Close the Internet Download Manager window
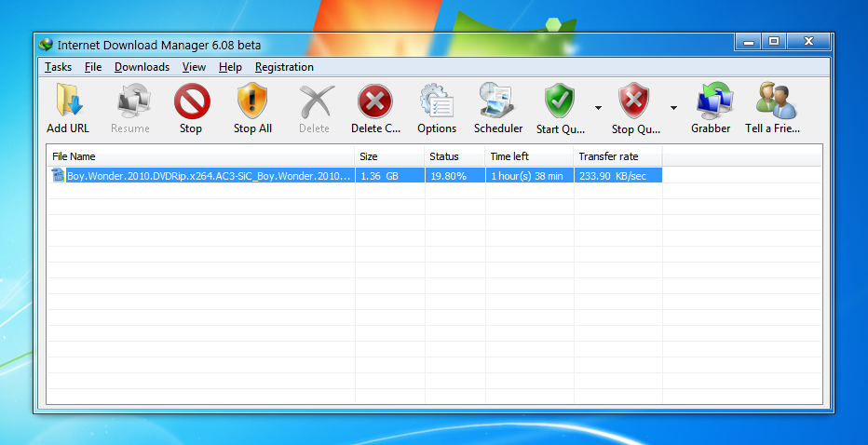 click(x=808, y=42)
